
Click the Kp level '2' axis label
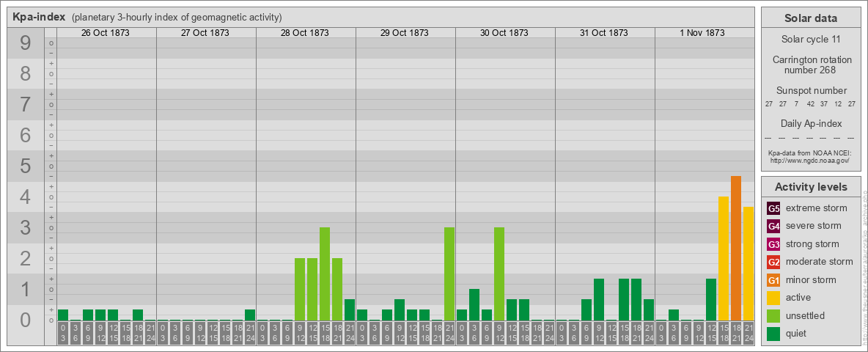26,258
